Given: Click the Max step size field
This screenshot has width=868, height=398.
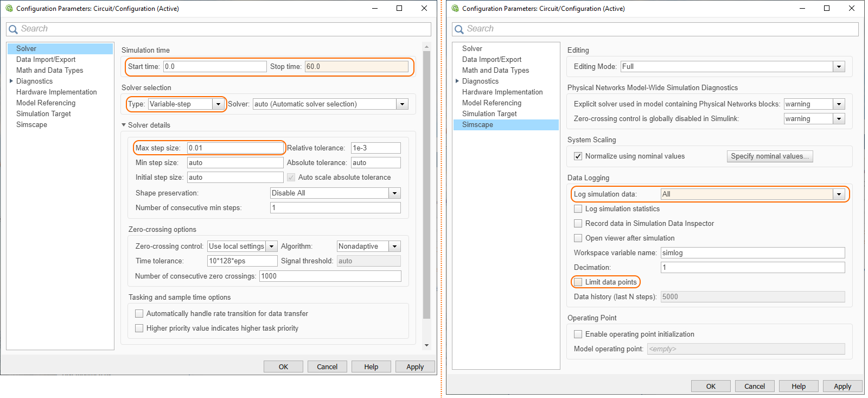Looking at the screenshot, I should pyautogui.click(x=234, y=148).
